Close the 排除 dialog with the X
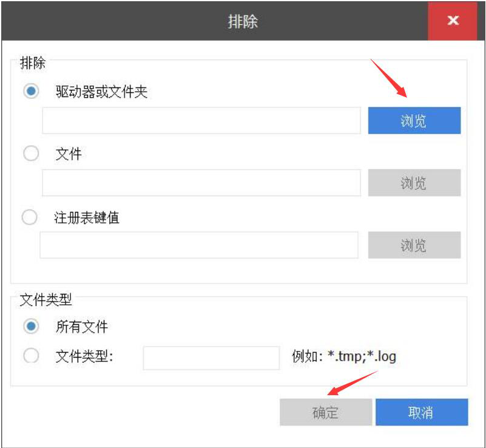Screen dimensions: 486x448 click(x=453, y=21)
